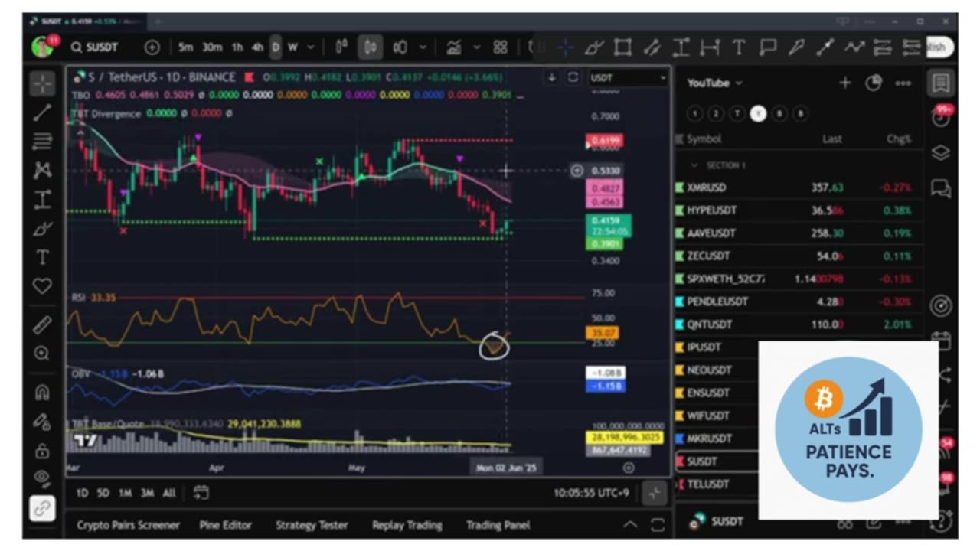This screenshot has width=980, height=551.
Task: Click the red 0.6199 price label
Action: click(604, 141)
